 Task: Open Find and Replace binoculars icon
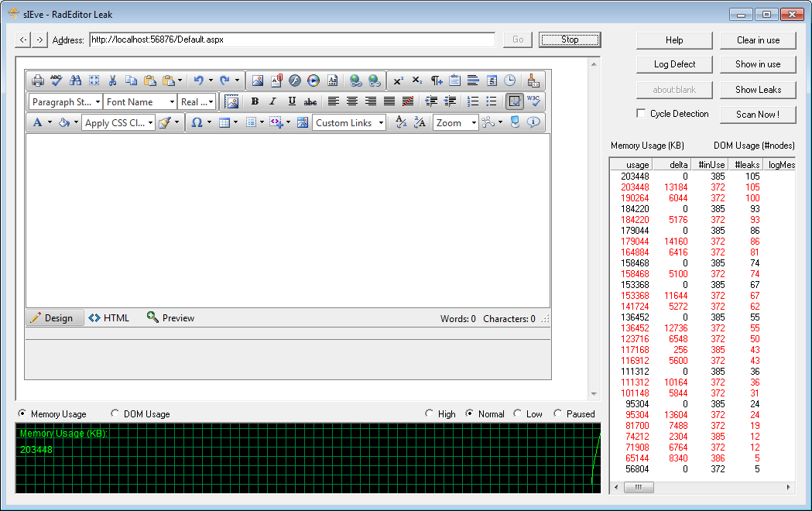click(76, 81)
